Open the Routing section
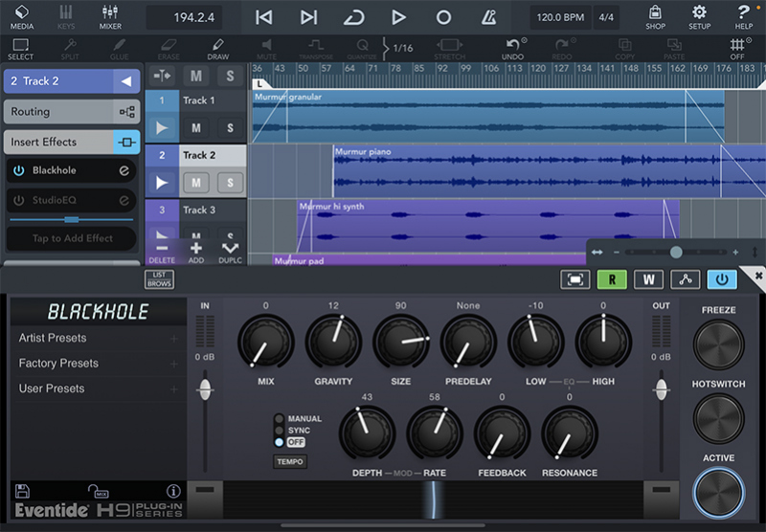Image resolution: width=766 pixels, height=532 pixels. pos(71,112)
